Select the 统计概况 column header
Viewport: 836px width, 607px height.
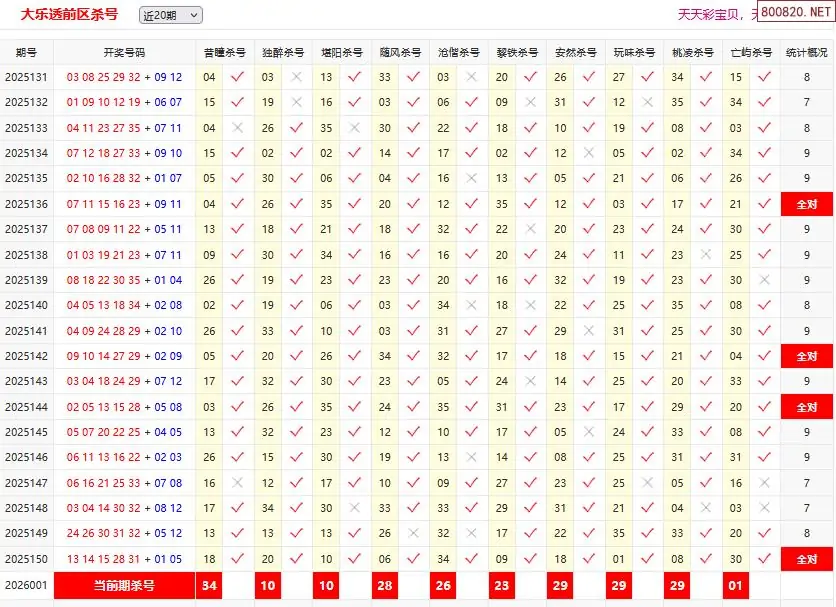[806, 52]
